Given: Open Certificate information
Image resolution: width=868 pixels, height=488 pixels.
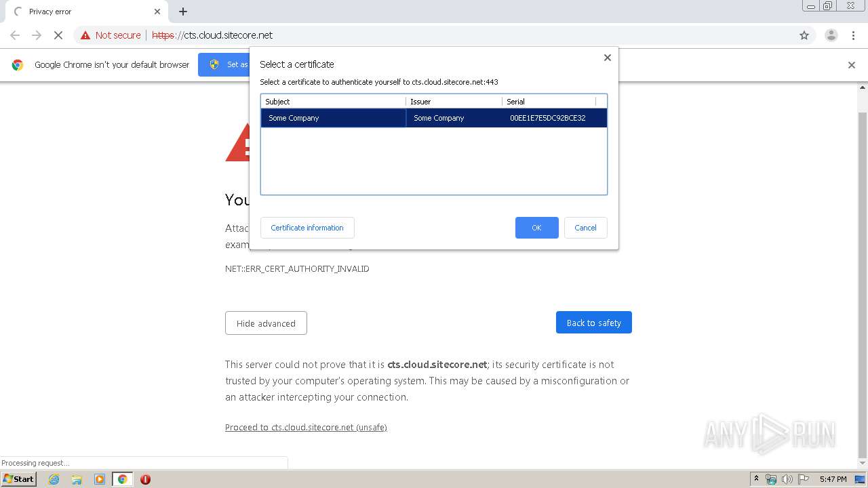Looking at the screenshot, I should click(x=307, y=228).
